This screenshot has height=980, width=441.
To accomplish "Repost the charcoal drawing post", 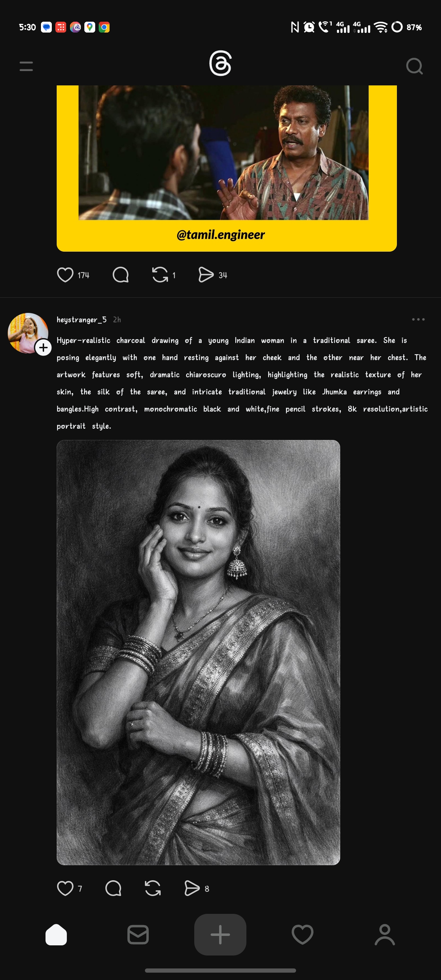I will click(x=153, y=888).
